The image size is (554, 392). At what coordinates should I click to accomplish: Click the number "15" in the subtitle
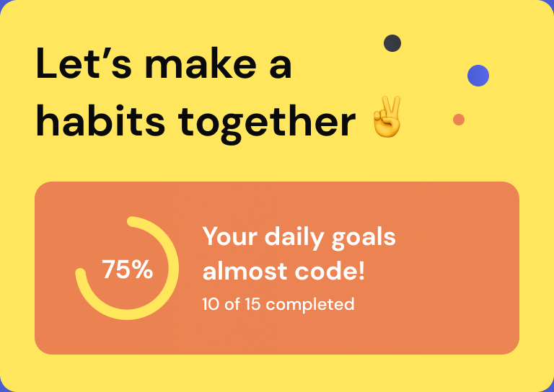(x=252, y=304)
